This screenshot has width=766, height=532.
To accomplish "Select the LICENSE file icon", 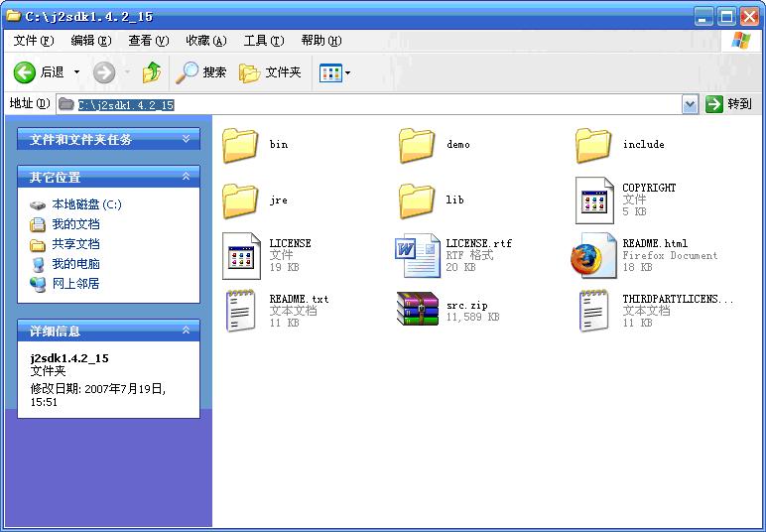I will coord(241,256).
